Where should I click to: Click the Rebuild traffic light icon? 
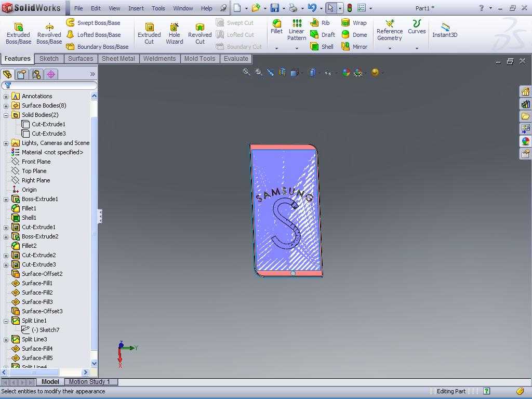[350, 8]
